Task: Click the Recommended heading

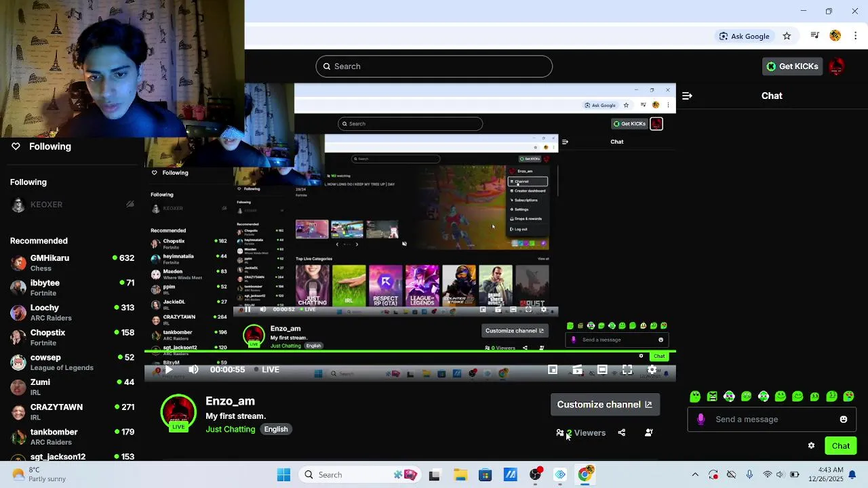Action: click(39, 241)
